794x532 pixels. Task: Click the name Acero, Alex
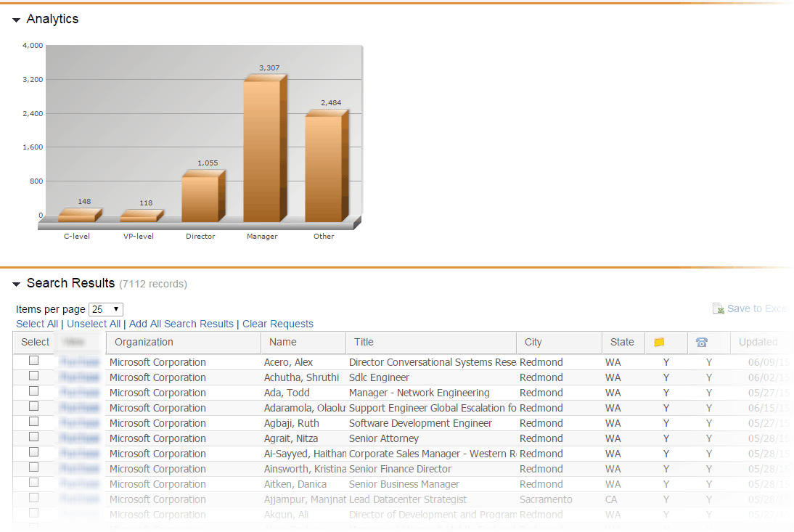pos(288,362)
